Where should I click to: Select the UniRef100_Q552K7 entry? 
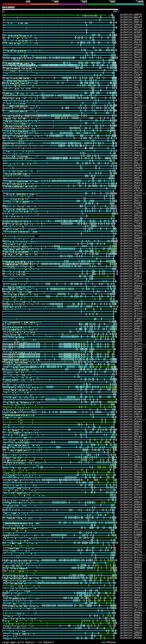point(131,67)
